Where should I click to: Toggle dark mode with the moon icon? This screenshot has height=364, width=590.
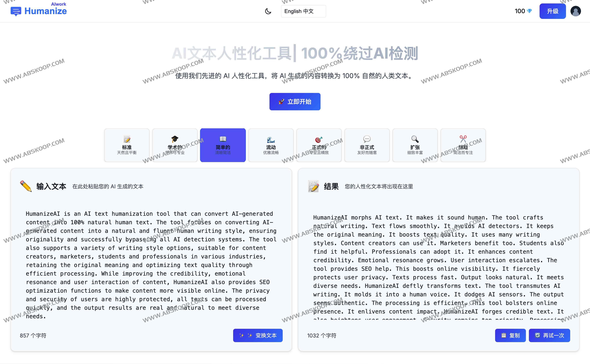click(x=268, y=11)
